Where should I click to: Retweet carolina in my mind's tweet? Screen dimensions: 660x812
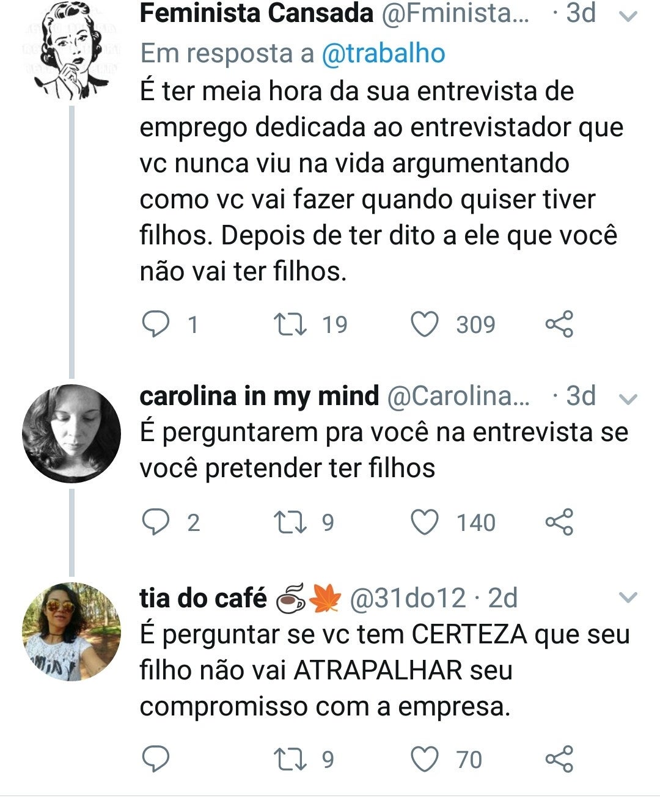click(x=290, y=522)
